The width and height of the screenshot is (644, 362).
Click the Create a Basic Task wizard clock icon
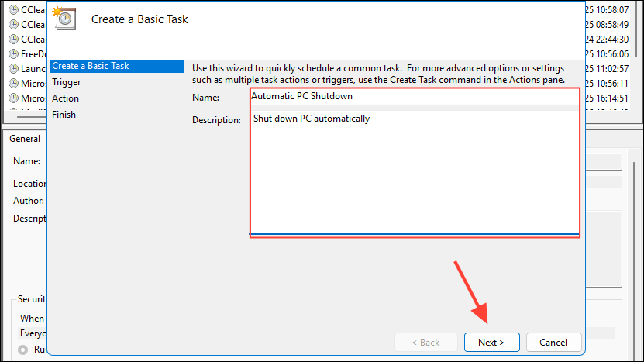[x=65, y=19]
